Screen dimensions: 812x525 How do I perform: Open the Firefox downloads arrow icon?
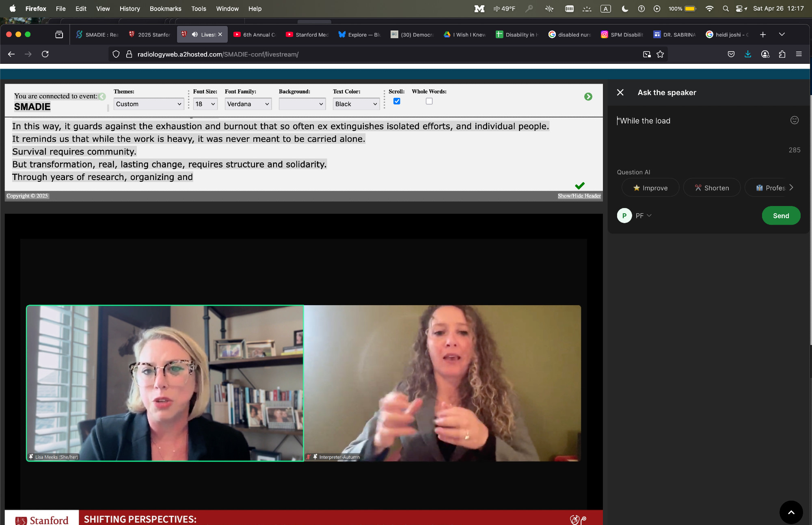pos(748,54)
